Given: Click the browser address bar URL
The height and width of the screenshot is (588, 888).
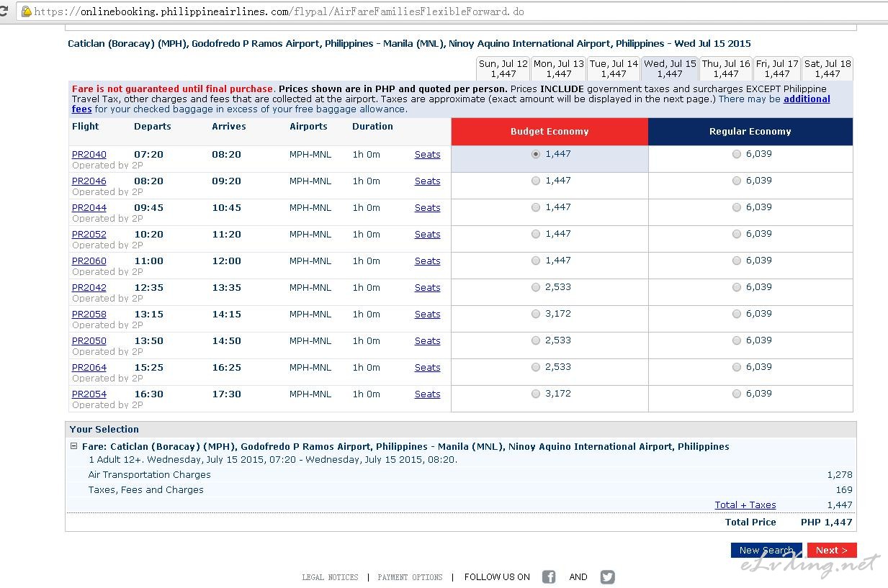Looking at the screenshot, I should click(279, 12).
